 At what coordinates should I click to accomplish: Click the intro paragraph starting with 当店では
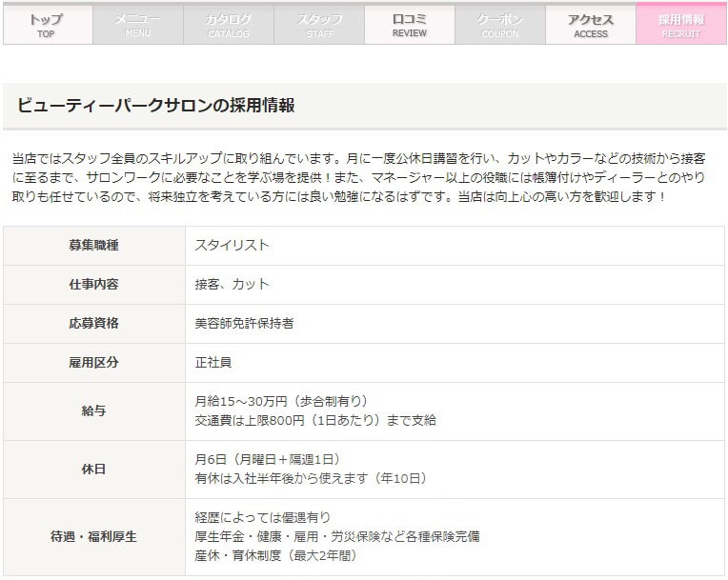click(x=362, y=177)
